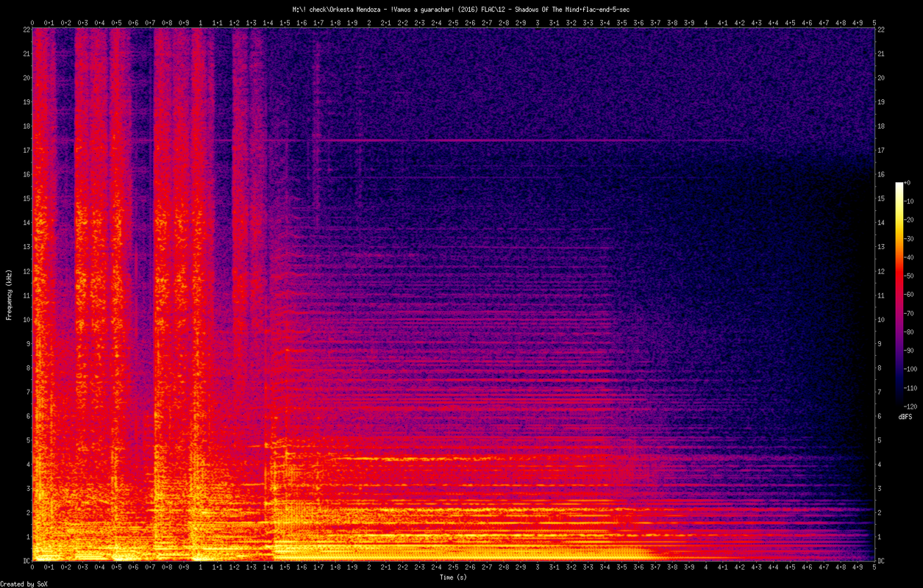Click "-10" on the dBFS scale
Screen dimensions: 923x588
point(910,201)
